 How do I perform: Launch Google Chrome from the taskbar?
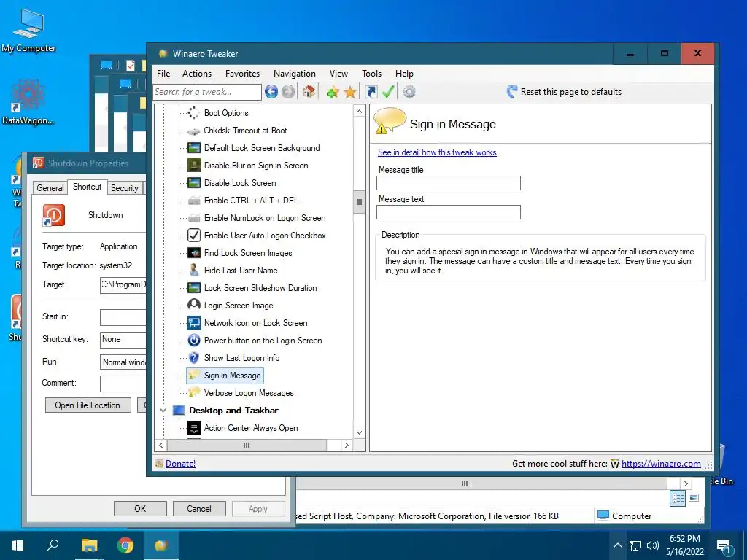[x=125, y=545]
